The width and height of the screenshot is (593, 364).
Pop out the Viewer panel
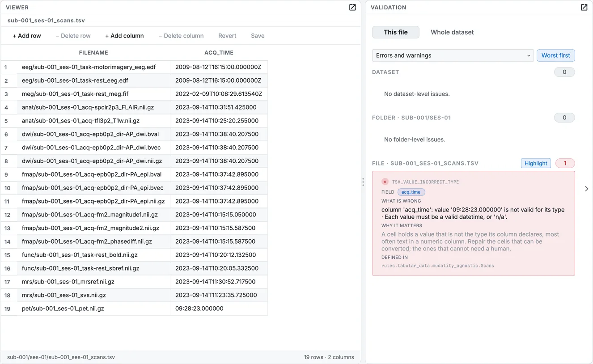click(352, 7)
